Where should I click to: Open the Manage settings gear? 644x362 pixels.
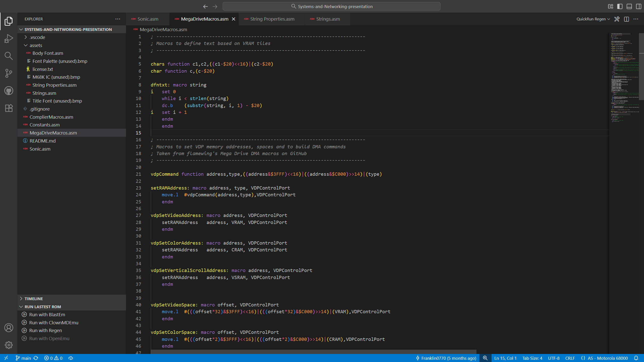coord(9,345)
